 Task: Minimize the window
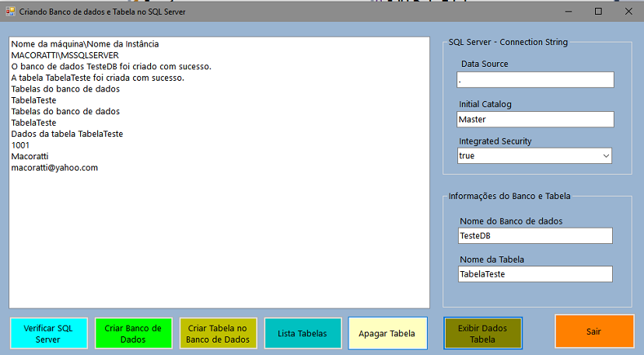pos(569,12)
